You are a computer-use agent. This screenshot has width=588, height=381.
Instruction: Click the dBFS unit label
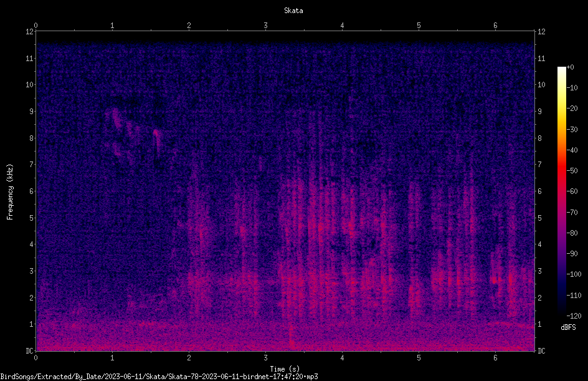point(568,327)
